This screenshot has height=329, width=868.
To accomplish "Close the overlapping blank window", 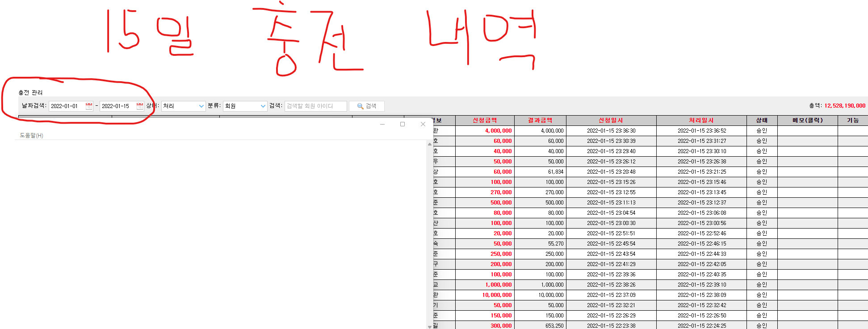I will [423, 124].
